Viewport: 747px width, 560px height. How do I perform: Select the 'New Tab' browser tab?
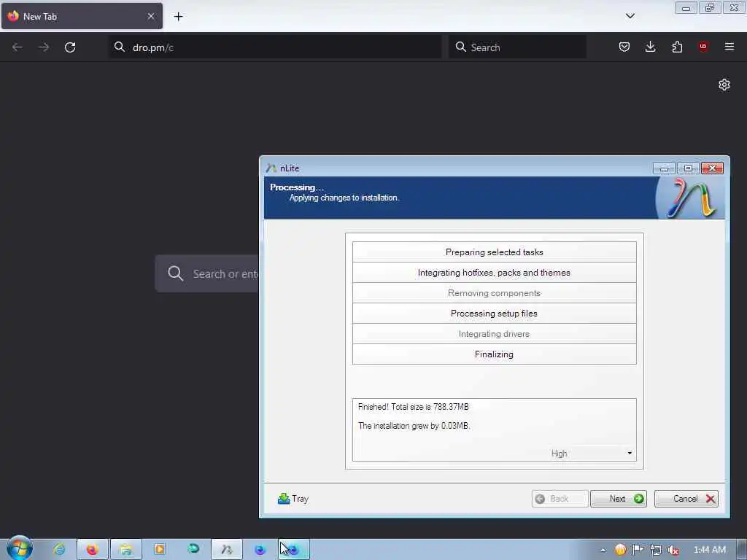pos(82,16)
